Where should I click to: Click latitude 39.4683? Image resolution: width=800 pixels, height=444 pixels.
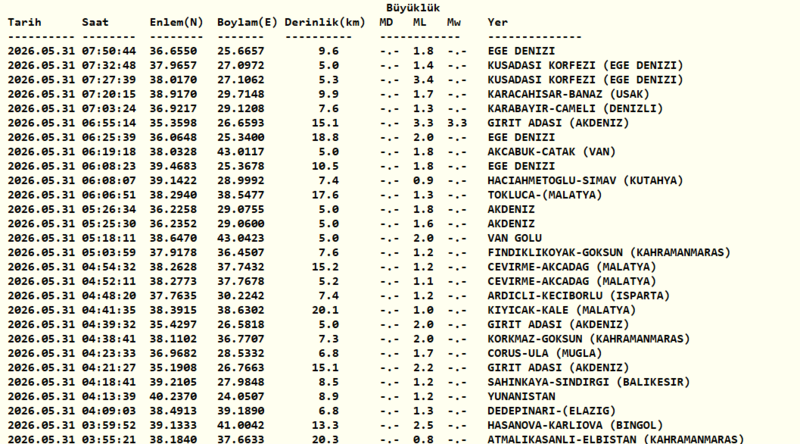click(x=173, y=166)
